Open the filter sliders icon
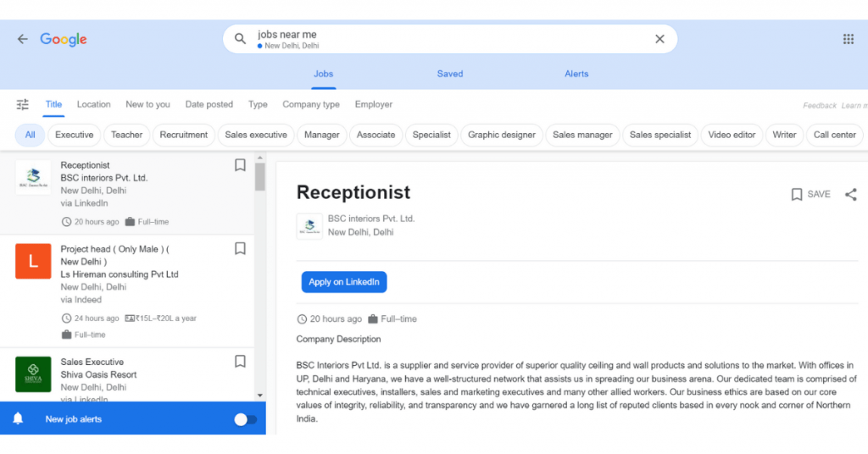The width and height of the screenshot is (868, 454). pos(23,104)
